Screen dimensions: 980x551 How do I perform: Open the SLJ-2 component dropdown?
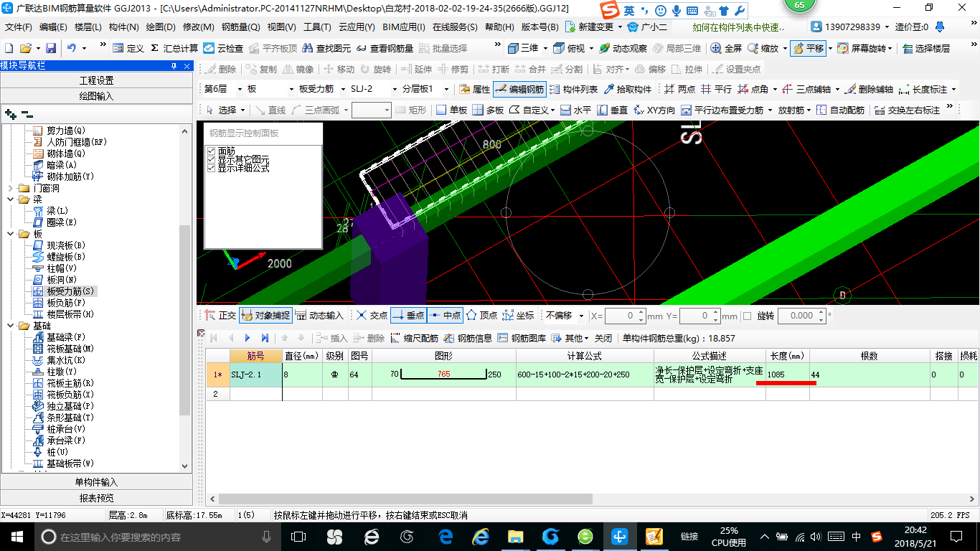click(394, 90)
